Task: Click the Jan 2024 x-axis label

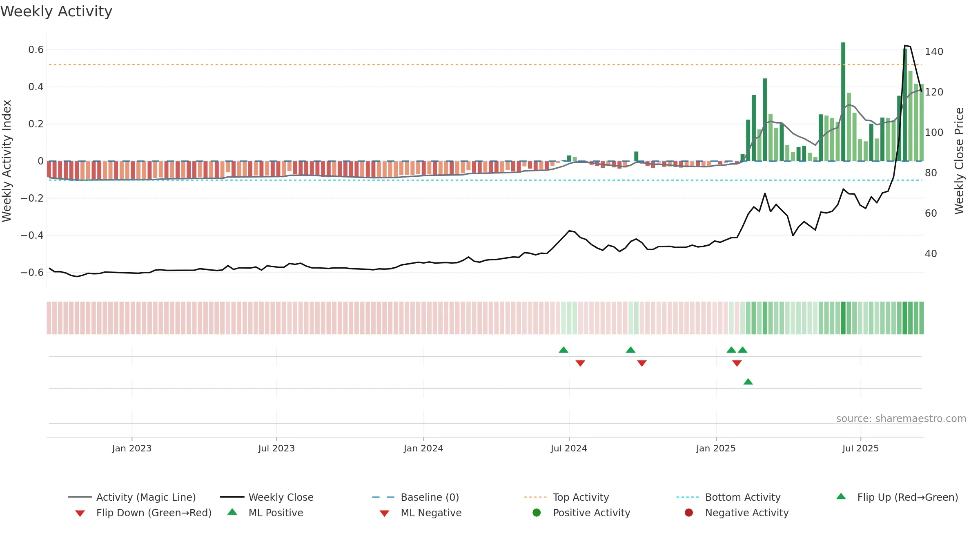Action: click(423, 448)
